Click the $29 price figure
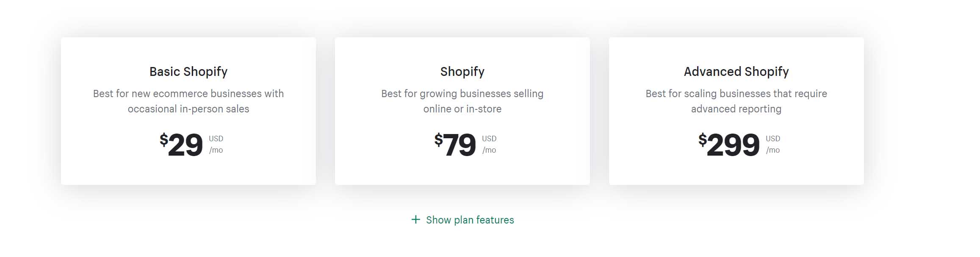 (181, 145)
